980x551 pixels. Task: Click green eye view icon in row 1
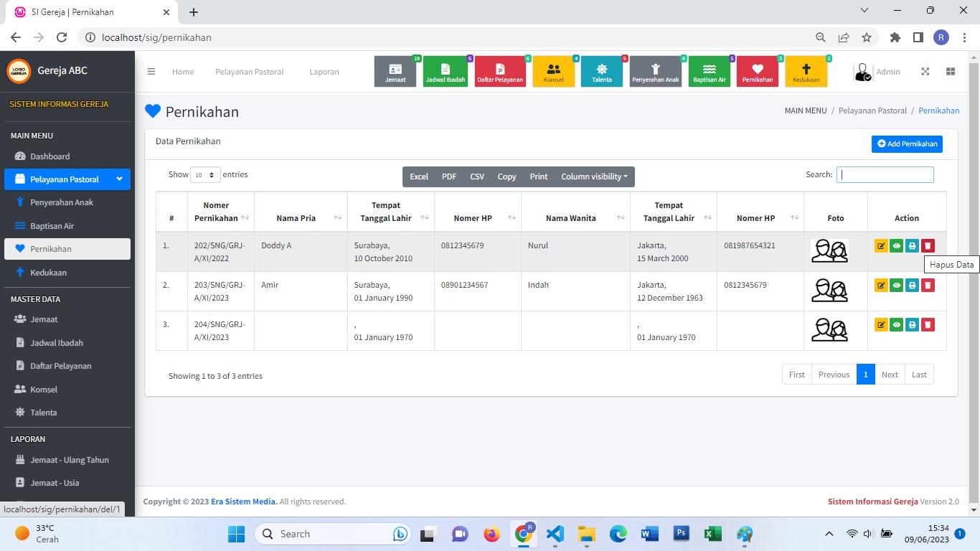(897, 246)
